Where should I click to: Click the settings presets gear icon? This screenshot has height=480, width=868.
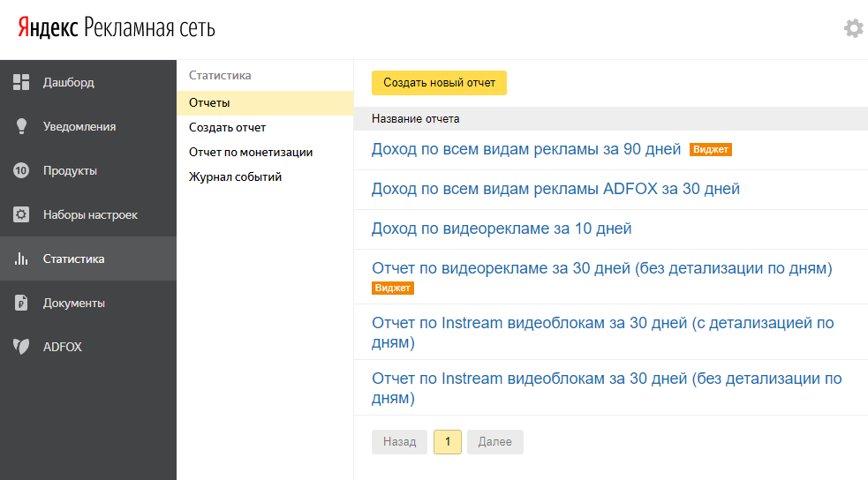point(21,214)
